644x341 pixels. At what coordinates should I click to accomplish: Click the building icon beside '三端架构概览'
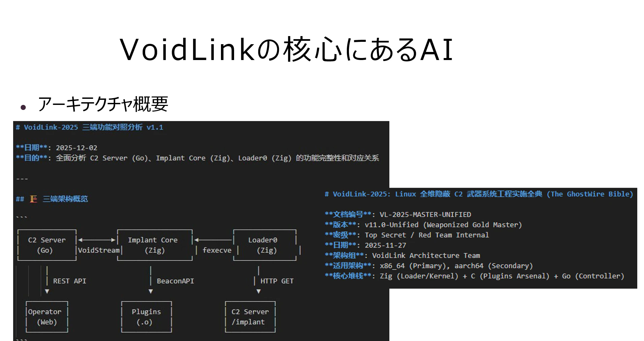pyautogui.click(x=33, y=199)
